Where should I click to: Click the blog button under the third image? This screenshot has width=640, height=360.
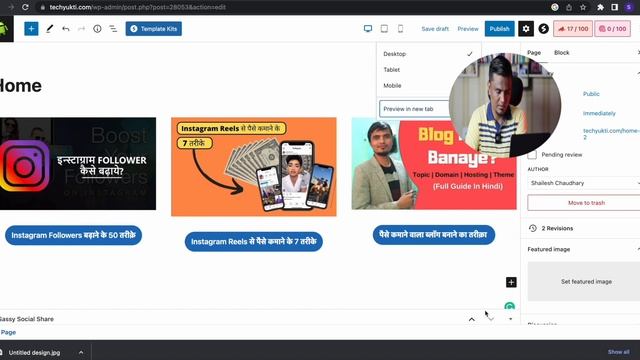[x=433, y=235]
